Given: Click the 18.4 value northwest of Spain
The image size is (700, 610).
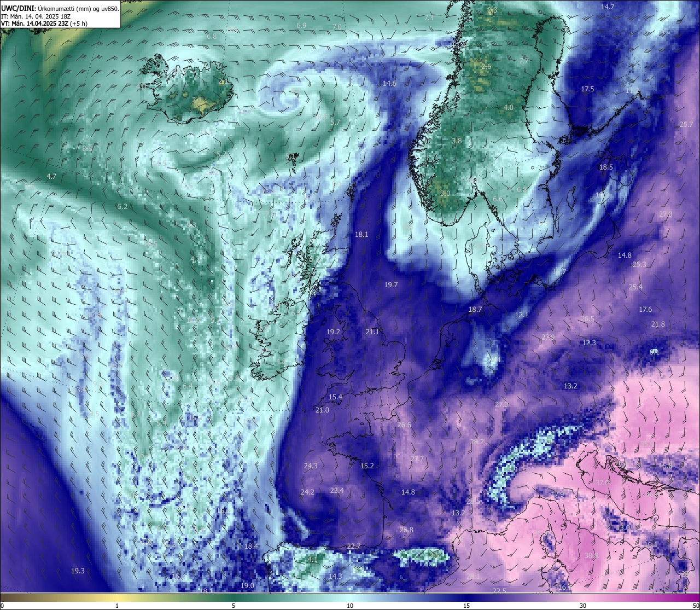Looking at the screenshot, I should click(x=251, y=547).
